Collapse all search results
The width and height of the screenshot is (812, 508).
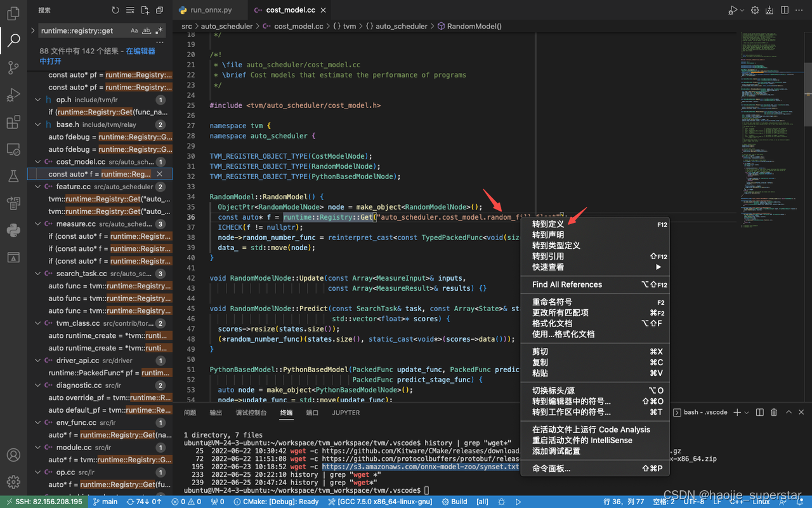[159, 10]
